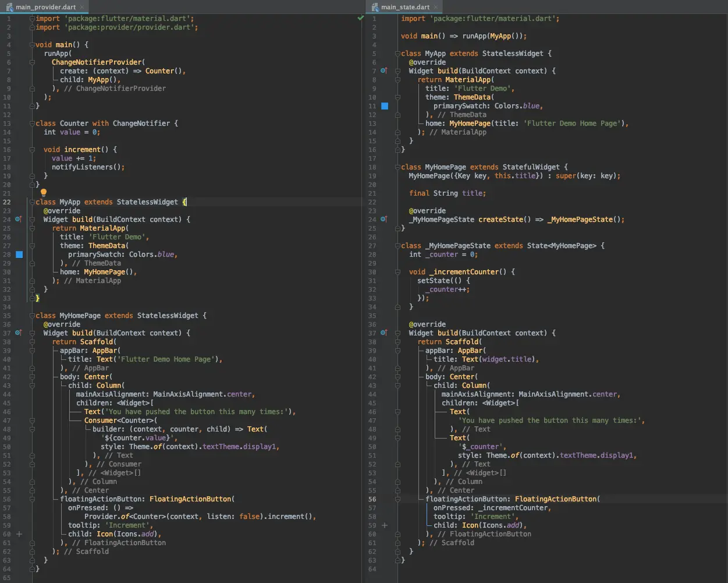Close the main_provider.dart tab
Screen dimensions: 728x583
pyautogui.click(x=82, y=7)
